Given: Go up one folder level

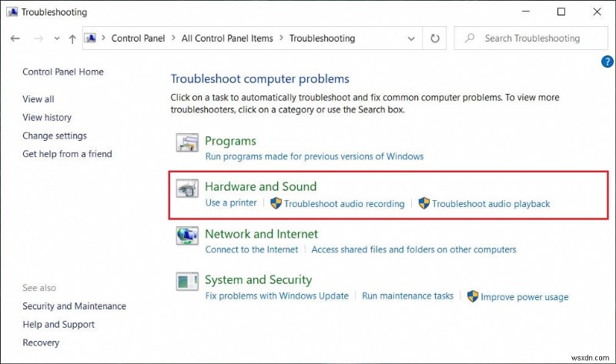Looking at the screenshot, I should [72, 38].
